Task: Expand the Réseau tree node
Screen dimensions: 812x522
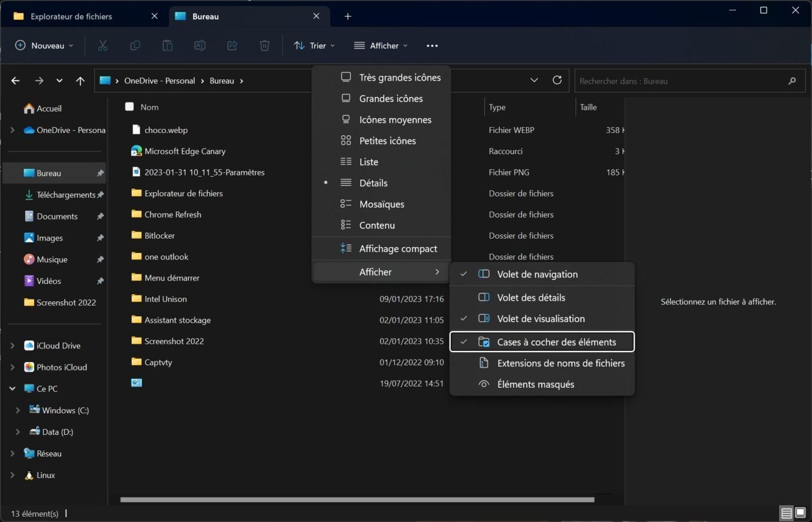Action: click(x=13, y=453)
